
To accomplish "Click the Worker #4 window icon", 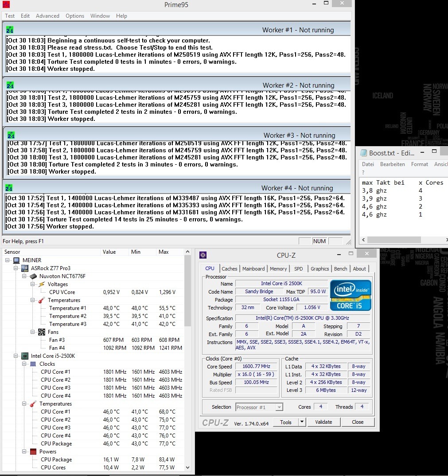I will [9, 188].
